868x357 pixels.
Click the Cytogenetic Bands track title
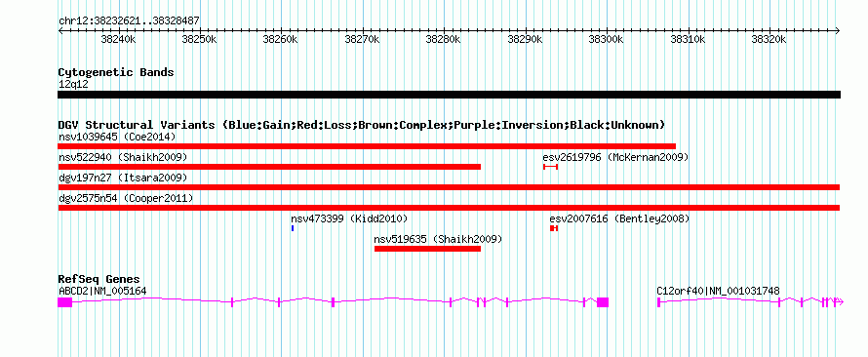click(x=116, y=72)
